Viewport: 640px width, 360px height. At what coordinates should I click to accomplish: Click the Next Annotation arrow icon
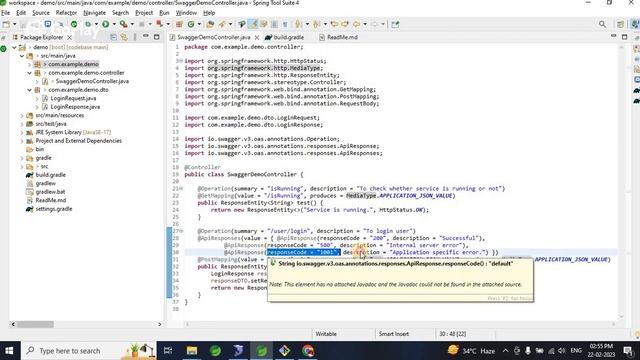point(298,24)
